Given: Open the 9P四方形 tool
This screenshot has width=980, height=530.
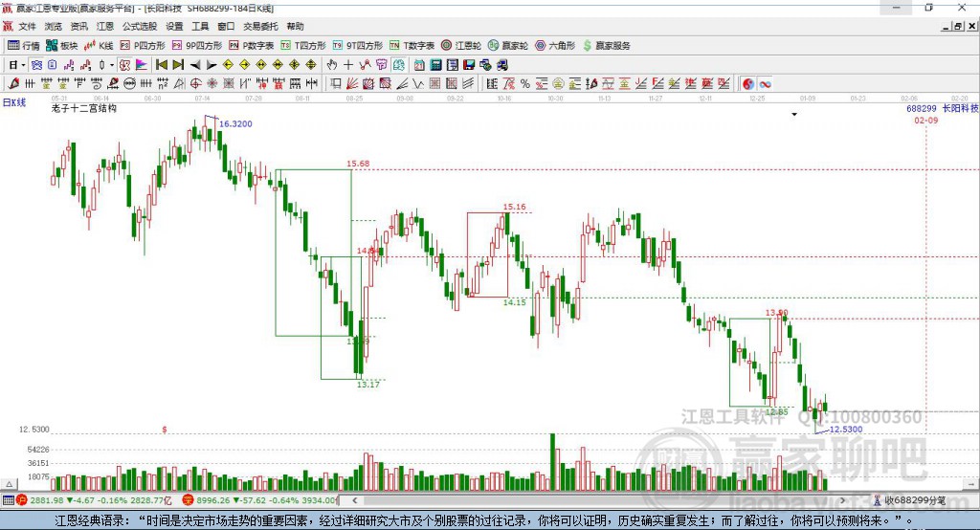Looking at the screenshot, I should pos(197,46).
